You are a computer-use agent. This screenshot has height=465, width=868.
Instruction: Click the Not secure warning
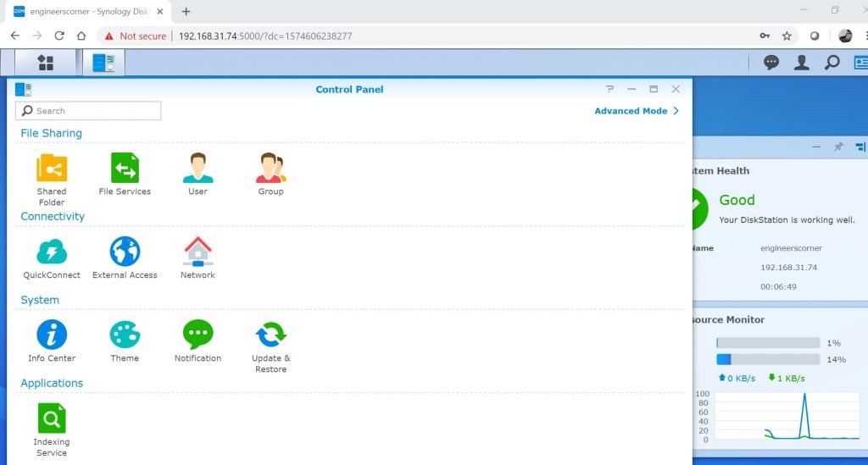point(136,36)
